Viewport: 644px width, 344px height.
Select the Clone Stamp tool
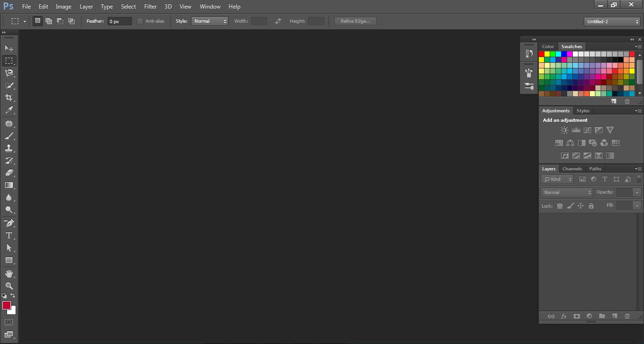pyautogui.click(x=9, y=148)
